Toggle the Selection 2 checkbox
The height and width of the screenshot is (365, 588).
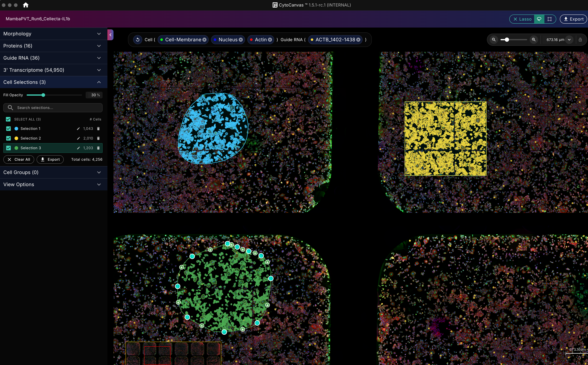pos(8,138)
